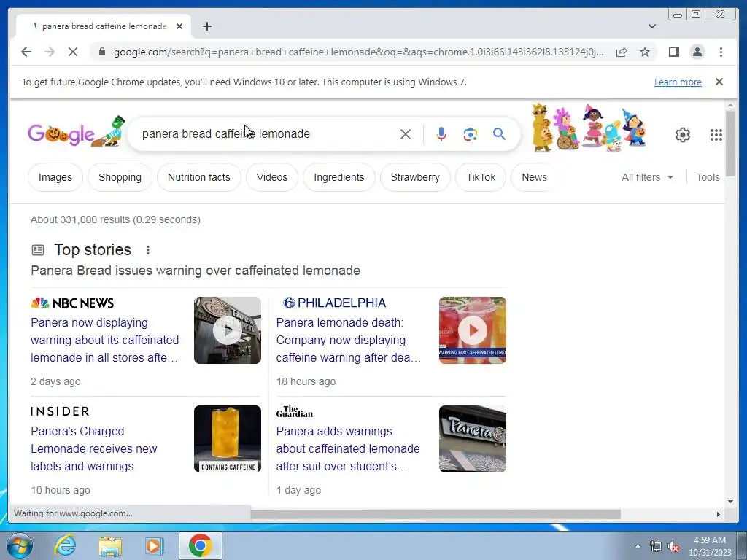
Task: Open the taskbar clock and date
Action: (710, 546)
